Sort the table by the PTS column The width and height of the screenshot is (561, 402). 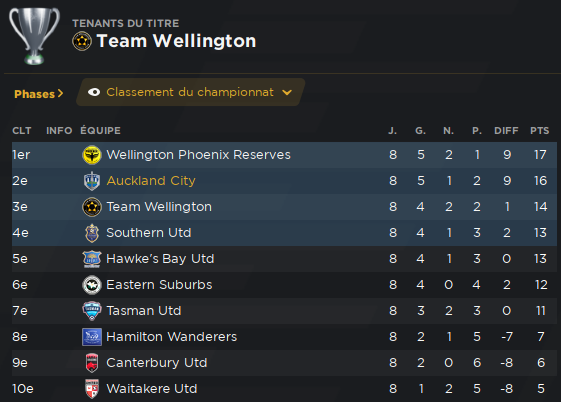point(540,131)
